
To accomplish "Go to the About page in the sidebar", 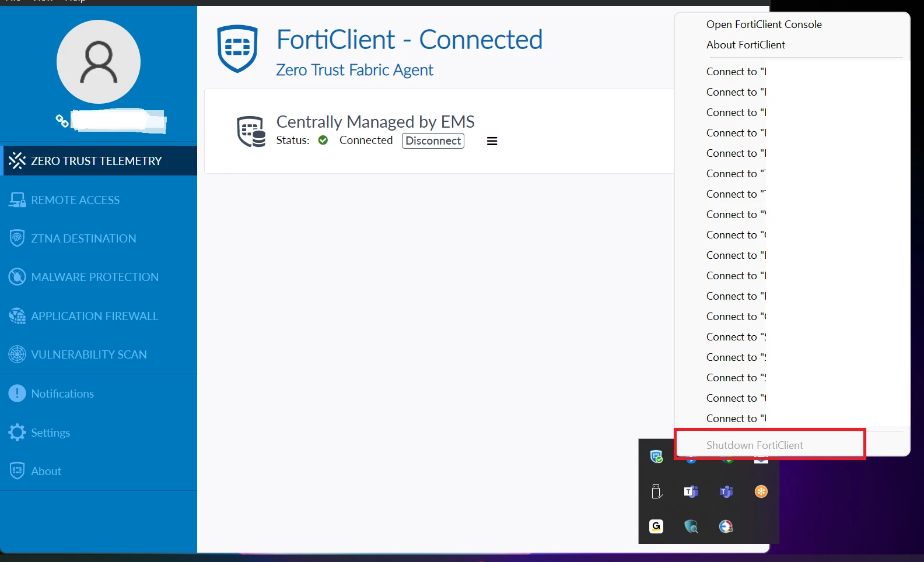I will pos(46,471).
